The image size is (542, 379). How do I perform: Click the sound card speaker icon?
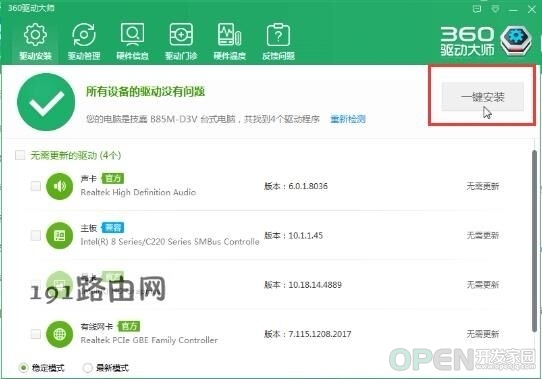(x=59, y=186)
